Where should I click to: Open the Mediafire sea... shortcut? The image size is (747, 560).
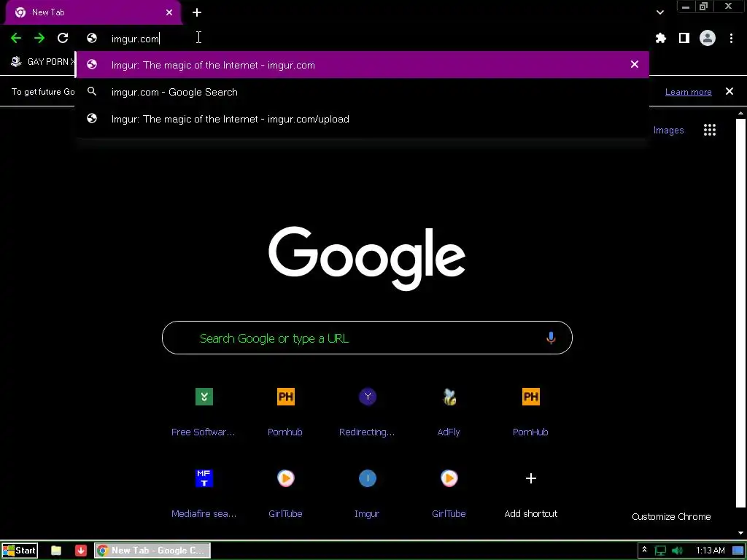(204, 494)
